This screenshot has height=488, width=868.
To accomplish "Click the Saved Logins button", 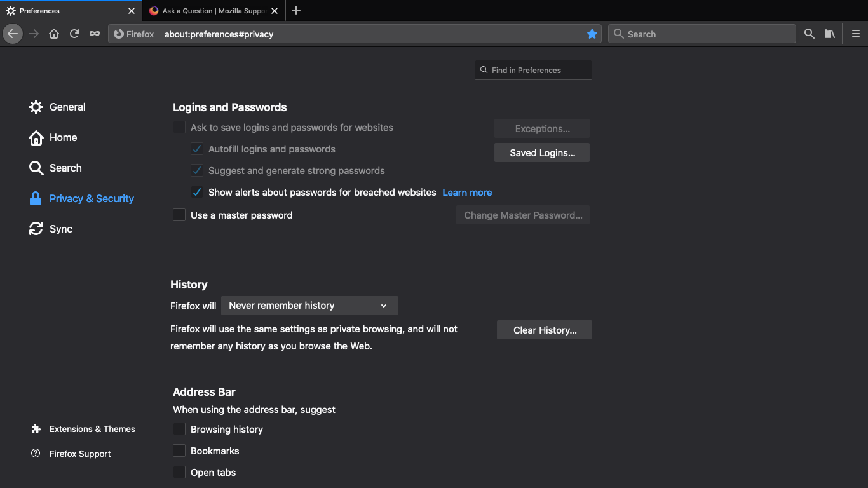I will click(x=542, y=153).
